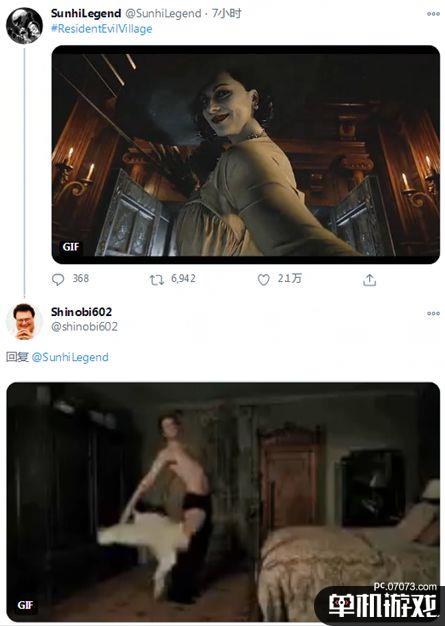
Task: Retweet using the retweet arrows icon
Action: [156, 280]
